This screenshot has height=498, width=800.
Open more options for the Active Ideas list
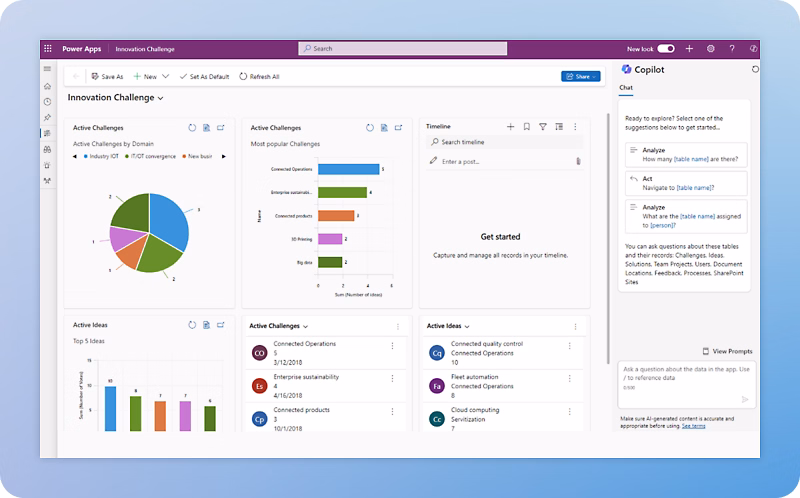(576, 327)
